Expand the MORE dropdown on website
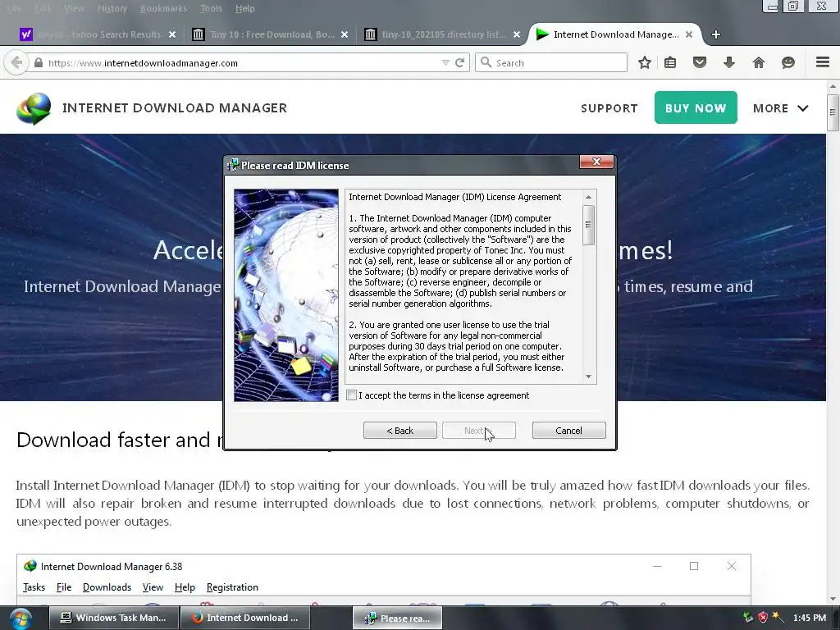 781,108
